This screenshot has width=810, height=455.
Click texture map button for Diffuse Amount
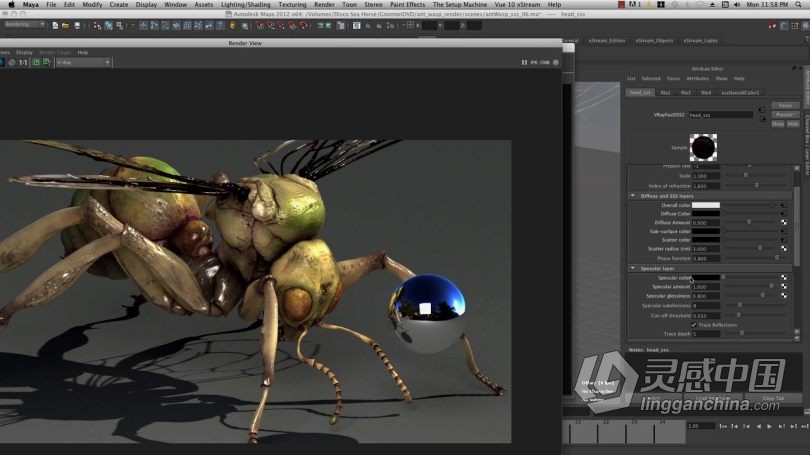(784, 222)
